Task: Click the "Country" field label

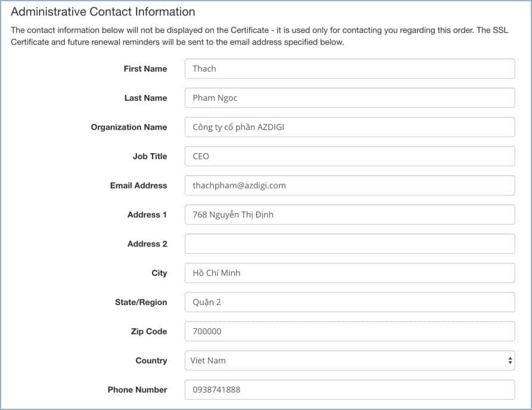Action: [151, 361]
